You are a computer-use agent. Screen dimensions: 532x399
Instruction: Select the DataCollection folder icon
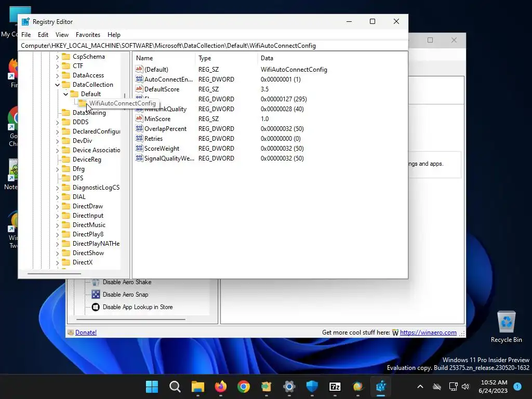pyautogui.click(x=66, y=85)
